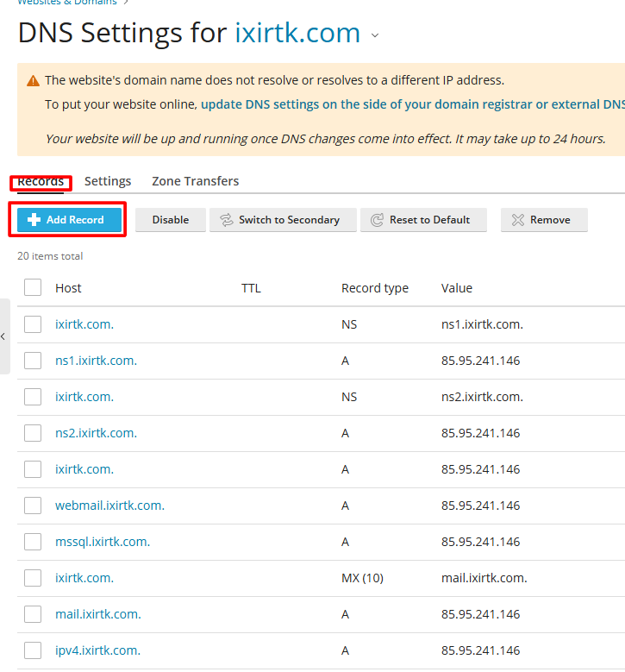Click the Disable button
625x672 pixels.
click(171, 220)
